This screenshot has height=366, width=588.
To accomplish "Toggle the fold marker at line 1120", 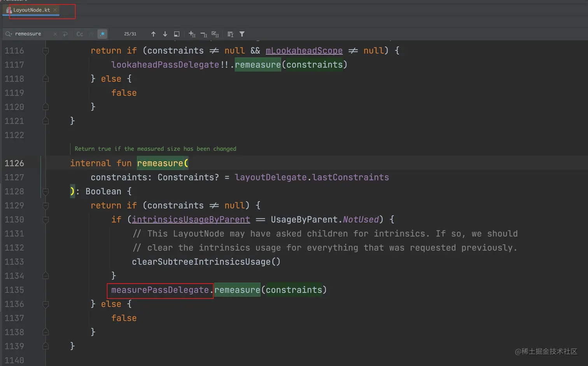I will pyautogui.click(x=45, y=107).
